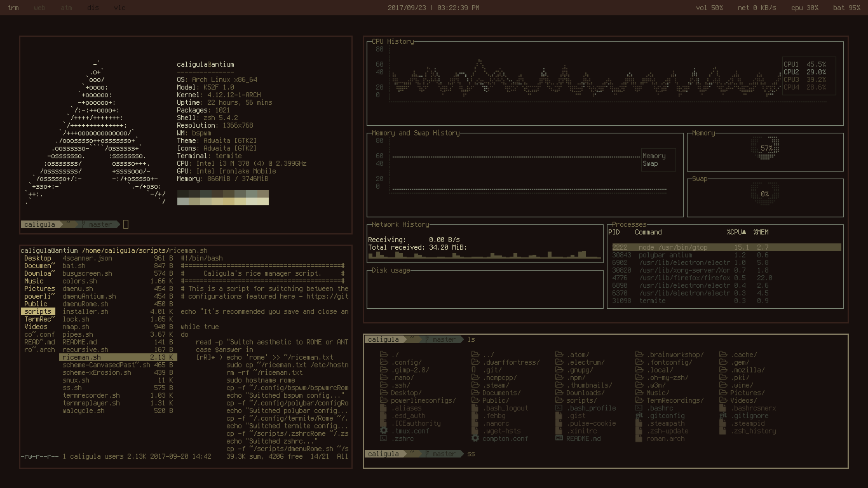The width and height of the screenshot is (868, 488).
Task: Select Pictures in ranger's parent directory column
Action: point(39,288)
